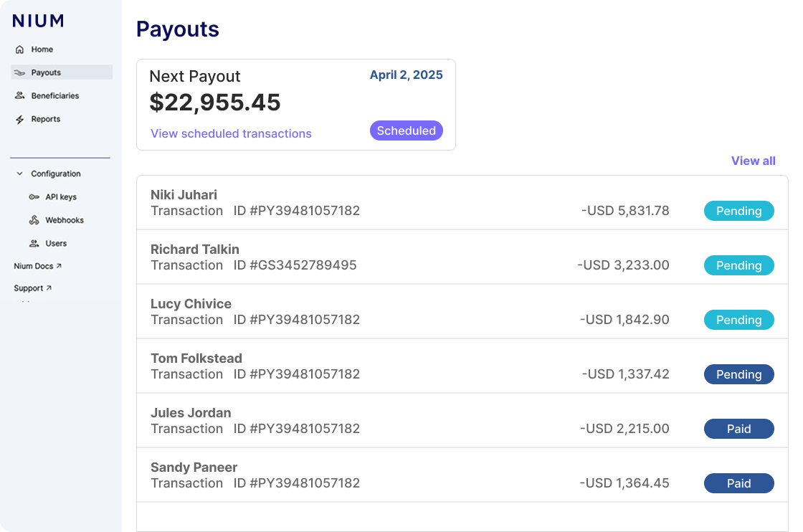Click the Scheduled badge on Next Payout card
Viewport: 803px width, 532px height.
click(407, 130)
